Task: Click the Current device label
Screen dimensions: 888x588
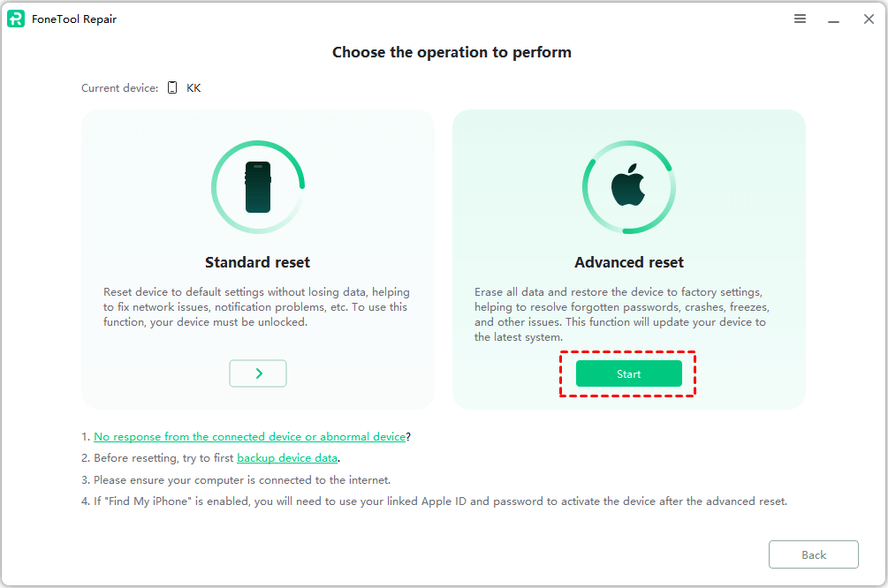Action: [x=120, y=88]
